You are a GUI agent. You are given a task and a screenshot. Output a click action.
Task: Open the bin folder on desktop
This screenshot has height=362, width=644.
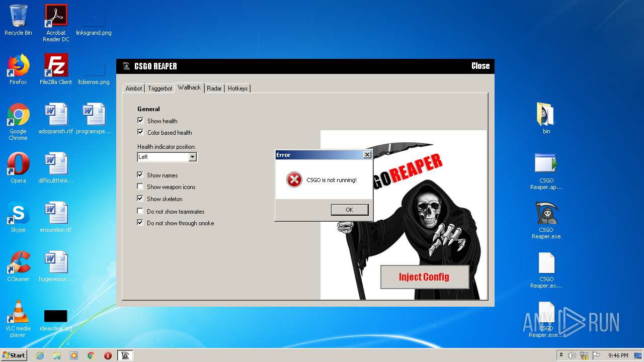coord(546,119)
